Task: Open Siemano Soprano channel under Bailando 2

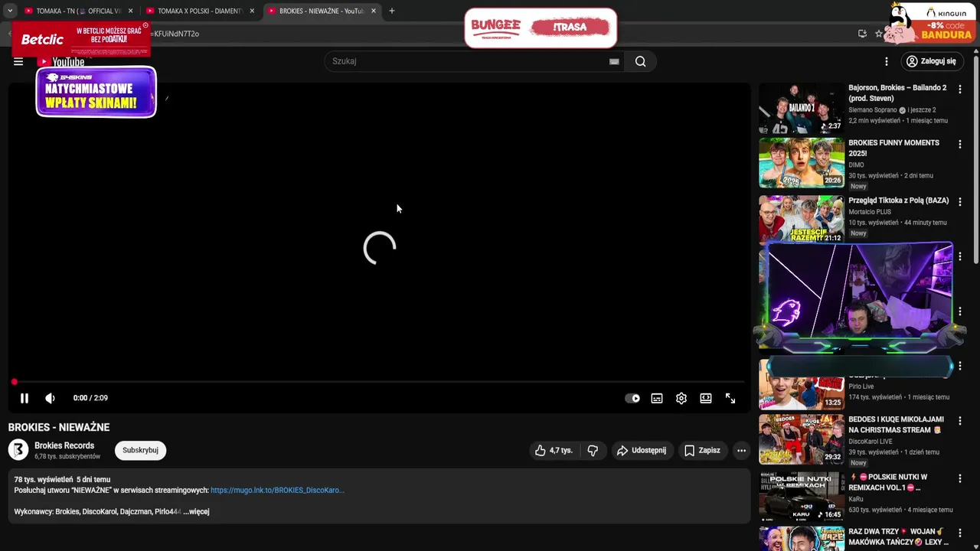Action: coord(872,110)
